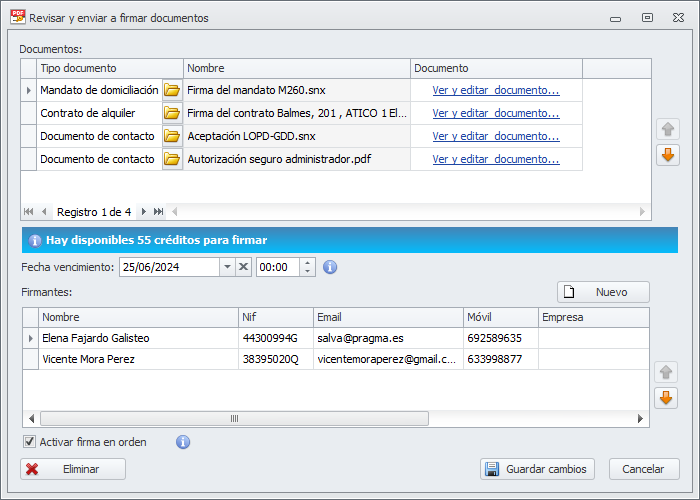Select Aceptación LOPD-GDD.snx name cell

point(297,136)
